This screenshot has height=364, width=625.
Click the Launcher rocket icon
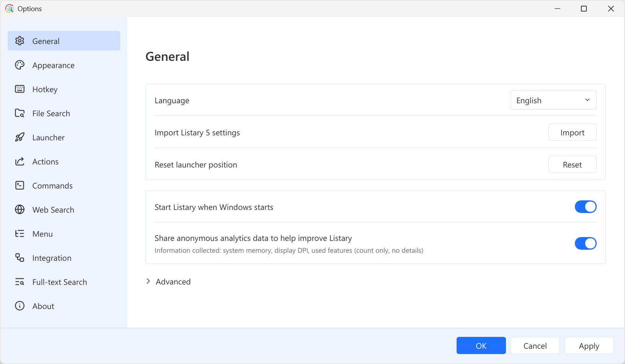20,137
